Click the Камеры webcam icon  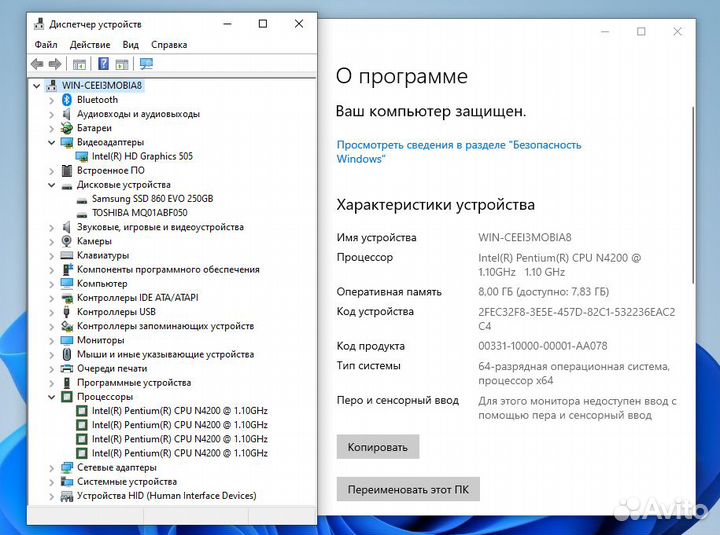pos(67,241)
